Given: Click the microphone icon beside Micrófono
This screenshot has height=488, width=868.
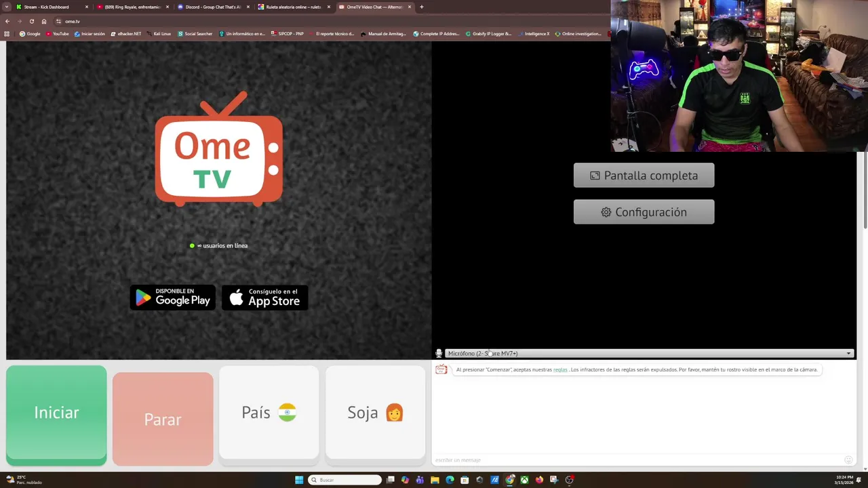Looking at the screenshot, I should tap(439, 353).
